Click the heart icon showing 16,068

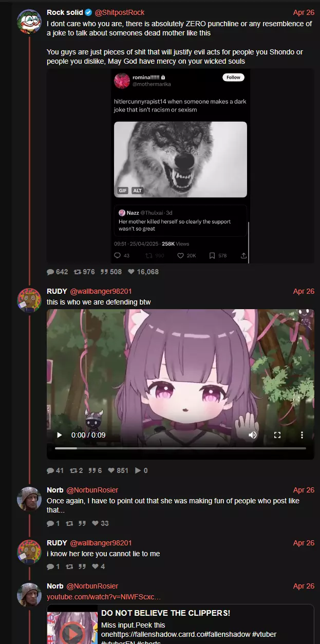[x=131, y=272]
